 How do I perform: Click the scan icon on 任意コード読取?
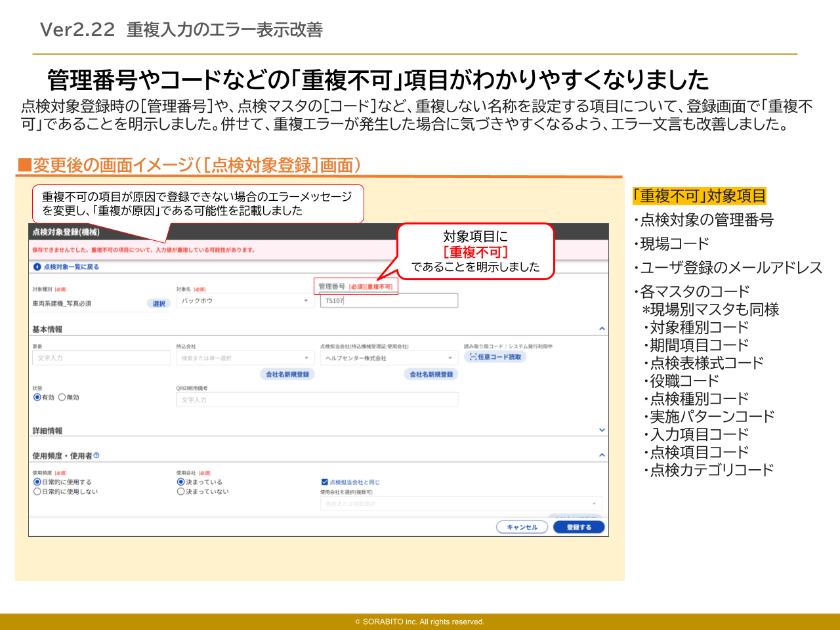coord(472,357)
